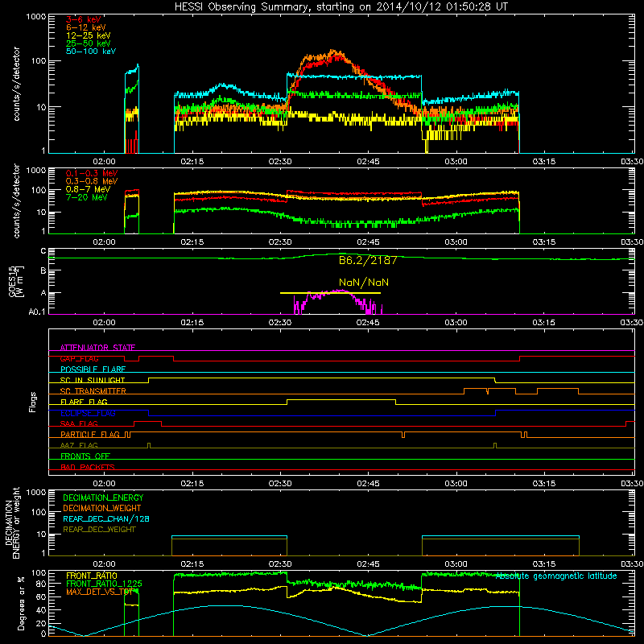Select the FRONTS_OFF flag label
Screen dimensions: 644x644
coord(85,456)
